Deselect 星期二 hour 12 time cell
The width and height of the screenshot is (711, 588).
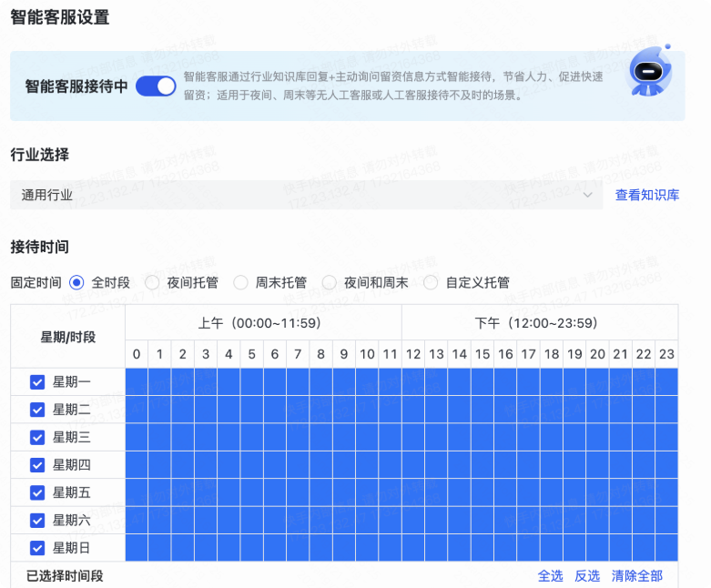(x=413, y=410)
